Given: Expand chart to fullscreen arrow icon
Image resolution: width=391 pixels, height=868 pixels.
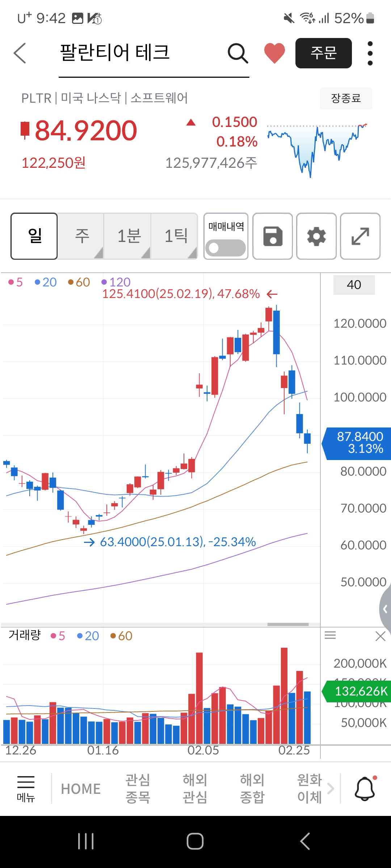Looking at the screenshot, I should (360, 236).
